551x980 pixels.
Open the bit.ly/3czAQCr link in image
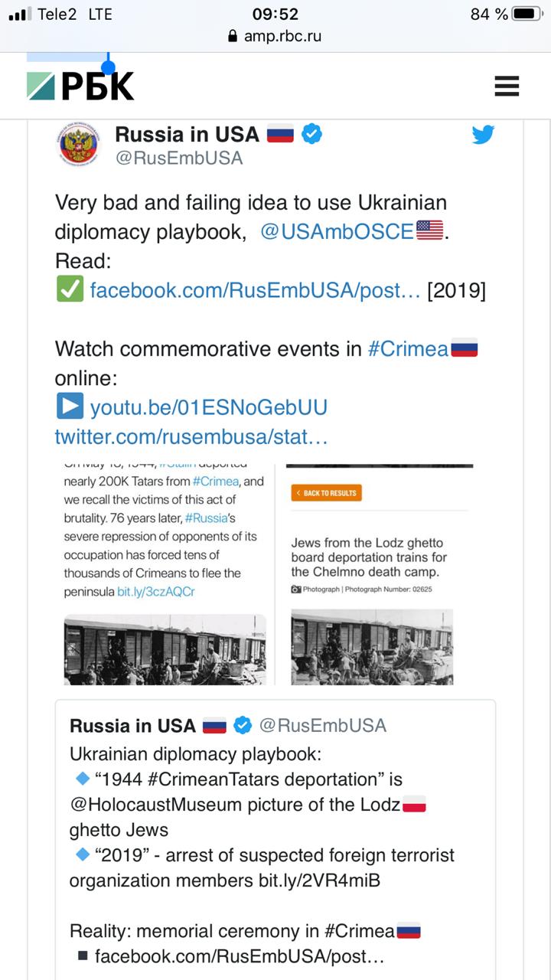[155, 593]
